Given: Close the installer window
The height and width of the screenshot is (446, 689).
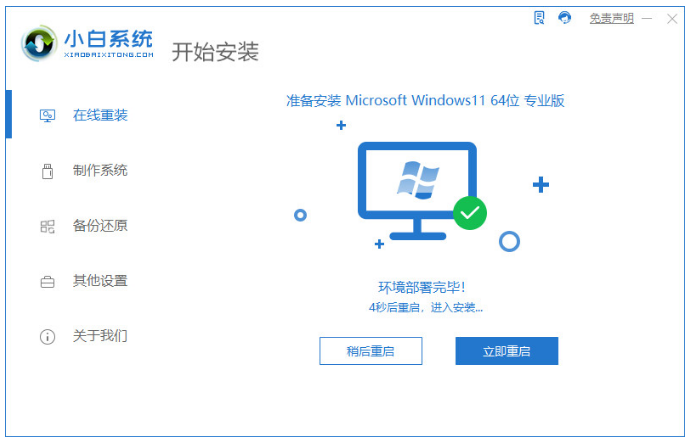Looking at the screenshot, I should (x=672, y=19).
